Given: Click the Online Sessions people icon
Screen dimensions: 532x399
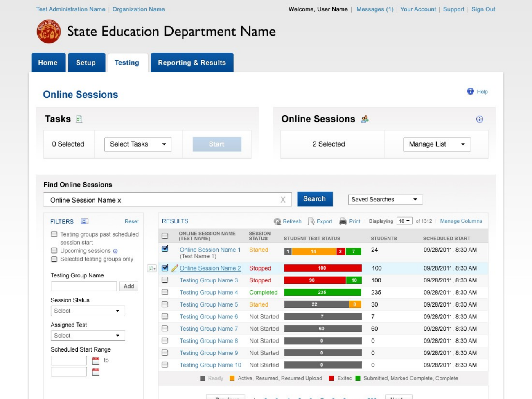Looking at the screenshot, I should pyautogui.click(x=365, y=119).
